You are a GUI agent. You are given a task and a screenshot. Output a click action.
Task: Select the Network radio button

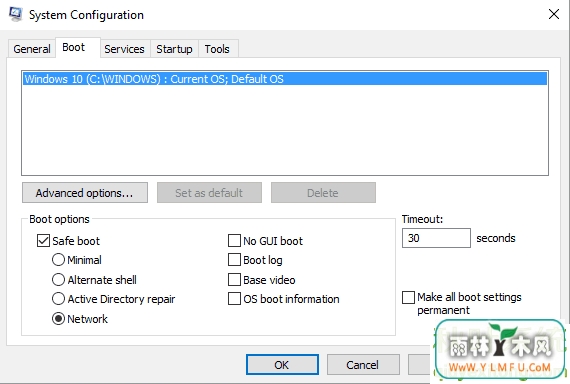[58, 319]
